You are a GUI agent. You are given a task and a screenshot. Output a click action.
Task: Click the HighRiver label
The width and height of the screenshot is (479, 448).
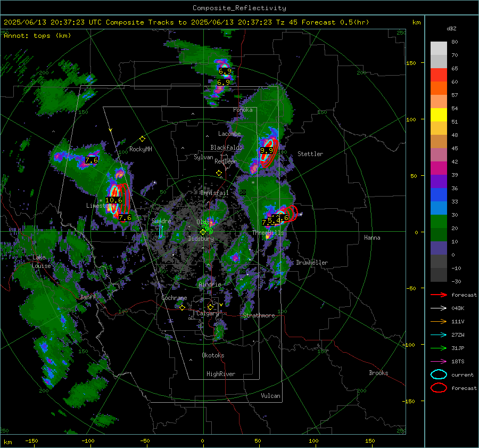point(220,374)
